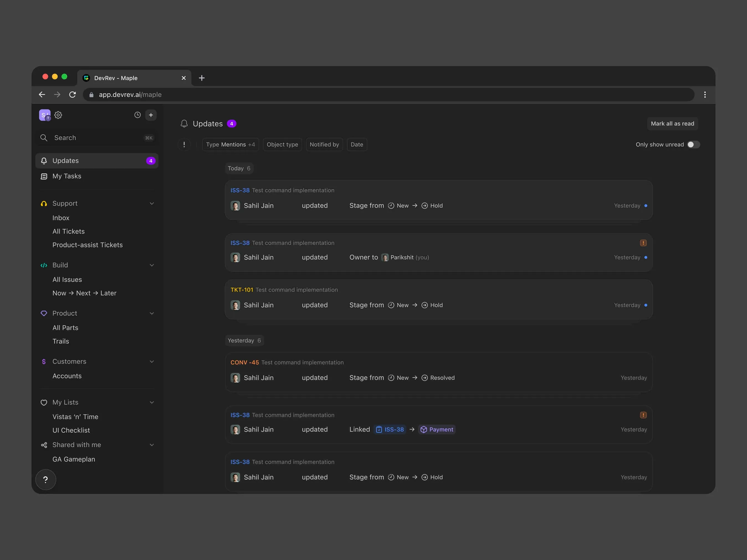Click the browser address bar
The image size is (747, 560).
click(388, 94)
